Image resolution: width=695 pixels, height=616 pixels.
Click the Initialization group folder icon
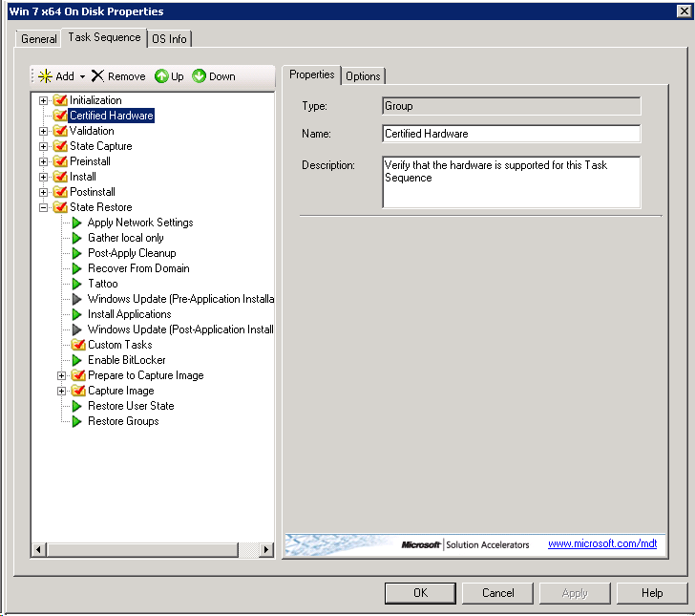(60, 100)
